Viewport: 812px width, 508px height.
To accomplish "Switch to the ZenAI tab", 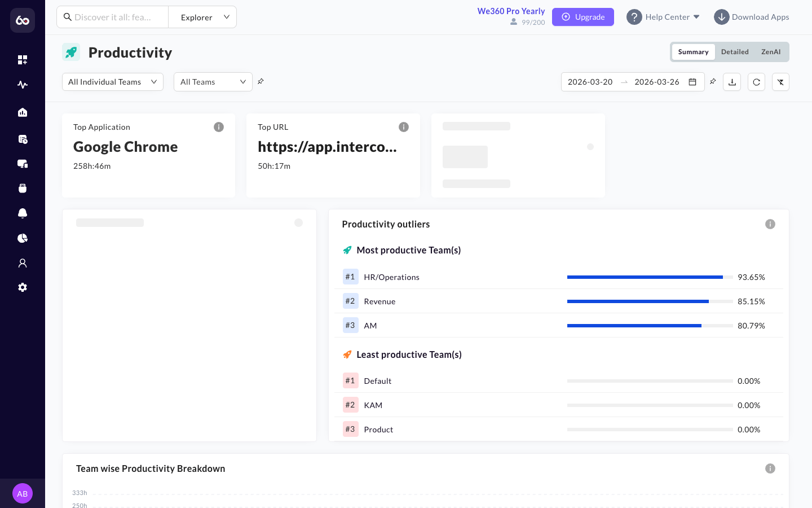I will pyautogui.click(x=771, y=52).
